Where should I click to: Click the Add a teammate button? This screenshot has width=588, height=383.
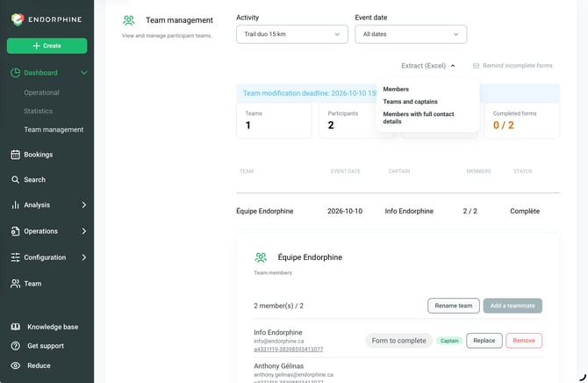513,306
